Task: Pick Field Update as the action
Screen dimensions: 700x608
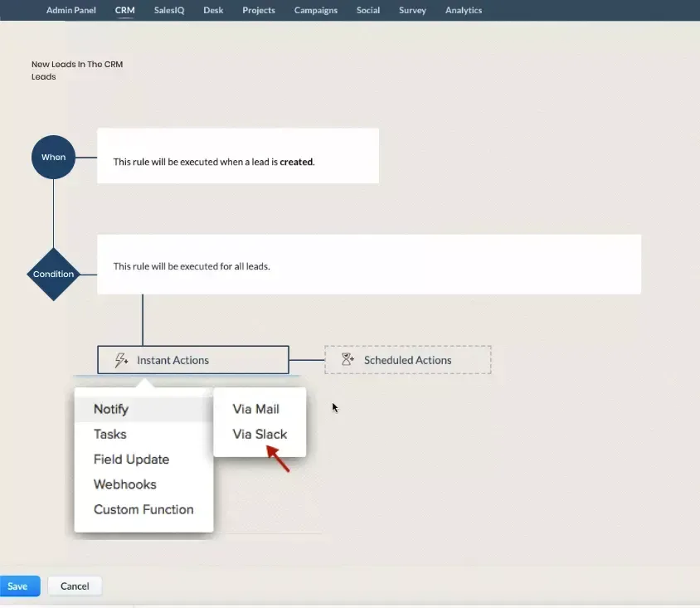Action: (x=131, y=459)
